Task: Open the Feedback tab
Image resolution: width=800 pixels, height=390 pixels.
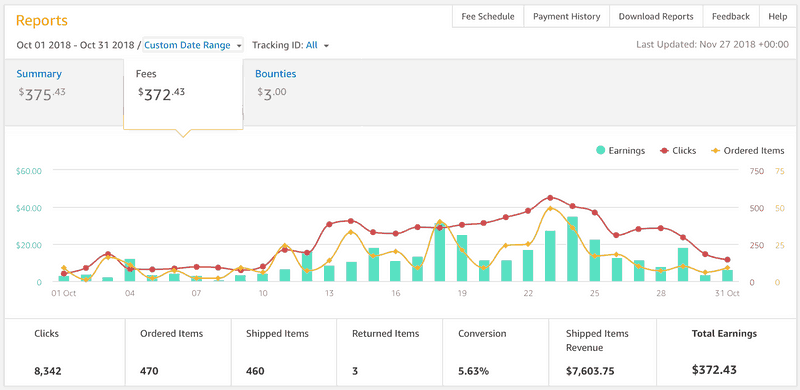Action: 731,16
